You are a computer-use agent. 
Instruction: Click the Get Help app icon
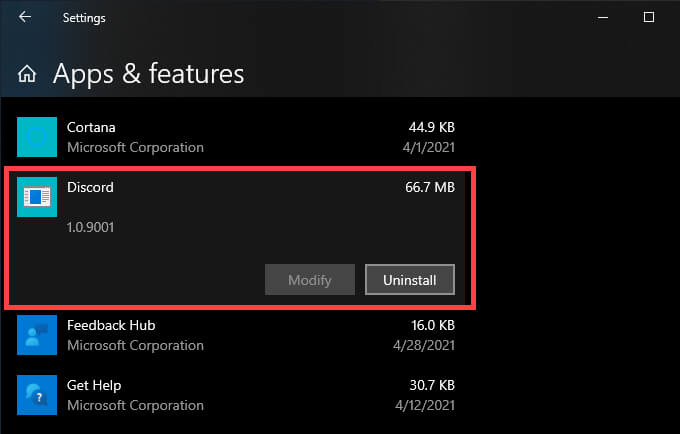[37, 394]
